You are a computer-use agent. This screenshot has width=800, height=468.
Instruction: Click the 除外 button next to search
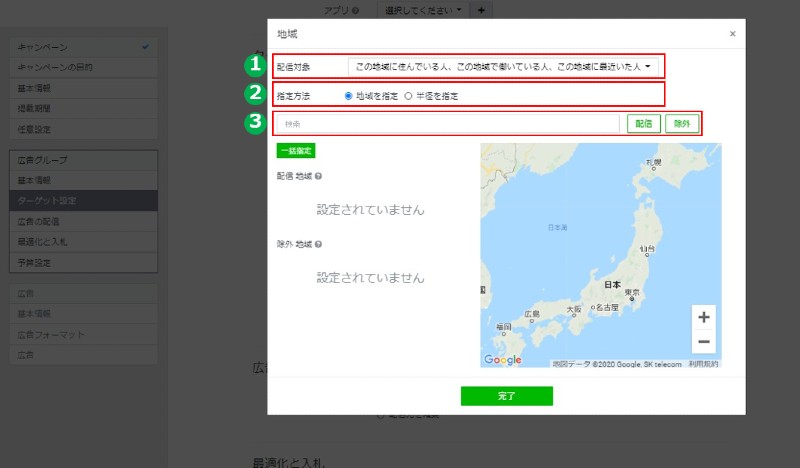click(x=681, y=124)
